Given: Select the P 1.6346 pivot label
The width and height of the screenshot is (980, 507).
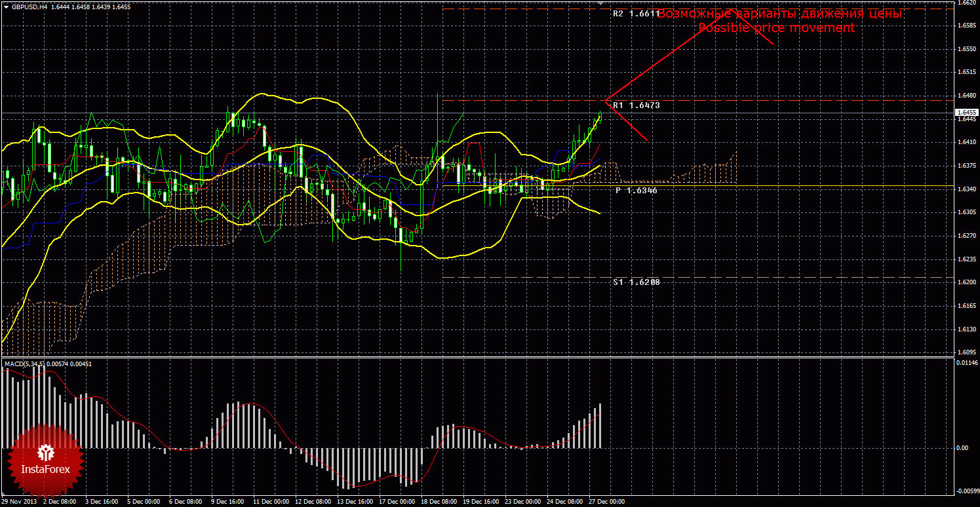Looking at the screenshot, I should tap(636, 190).
